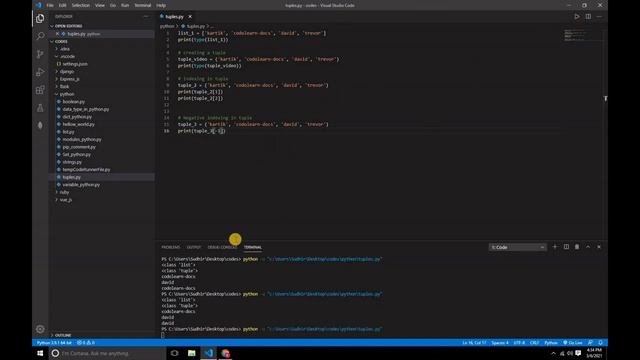The width and height of the screenshot is (640, 360).
Task: Open the Terminal menu
Action: coord(142,5)
